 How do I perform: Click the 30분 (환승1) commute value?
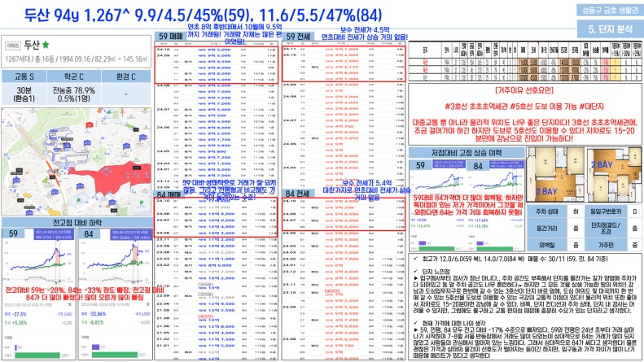(x=24, y=94)
